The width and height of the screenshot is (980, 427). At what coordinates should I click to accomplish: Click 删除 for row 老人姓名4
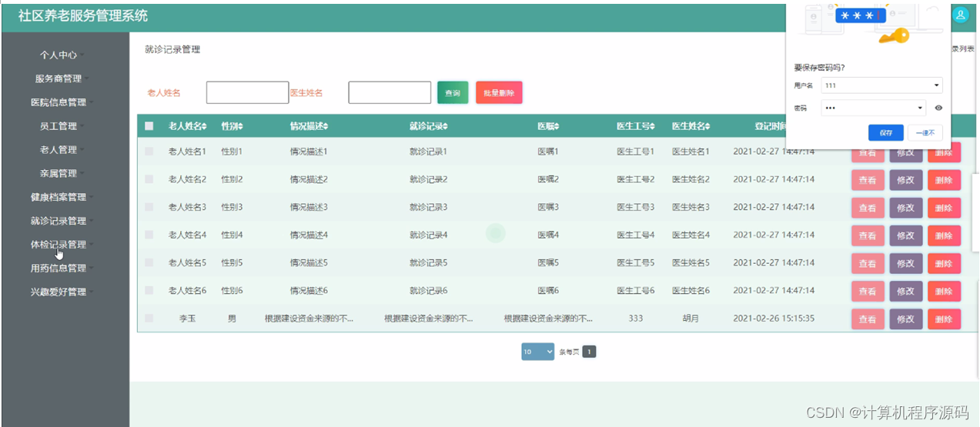pyautogui.click(x=945, y=235)
